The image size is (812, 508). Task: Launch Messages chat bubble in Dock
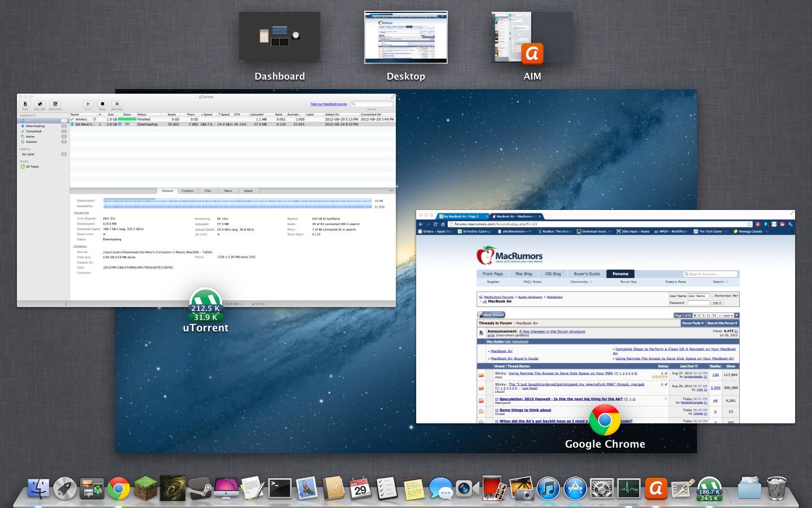[440, 488]
